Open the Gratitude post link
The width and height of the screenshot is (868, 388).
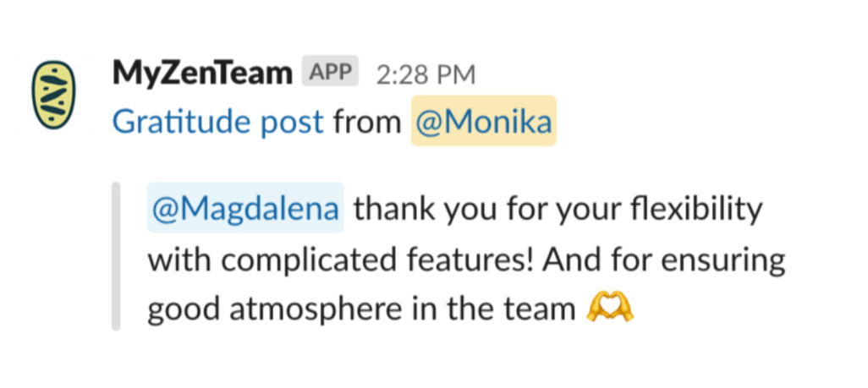(x=218, y=122)
